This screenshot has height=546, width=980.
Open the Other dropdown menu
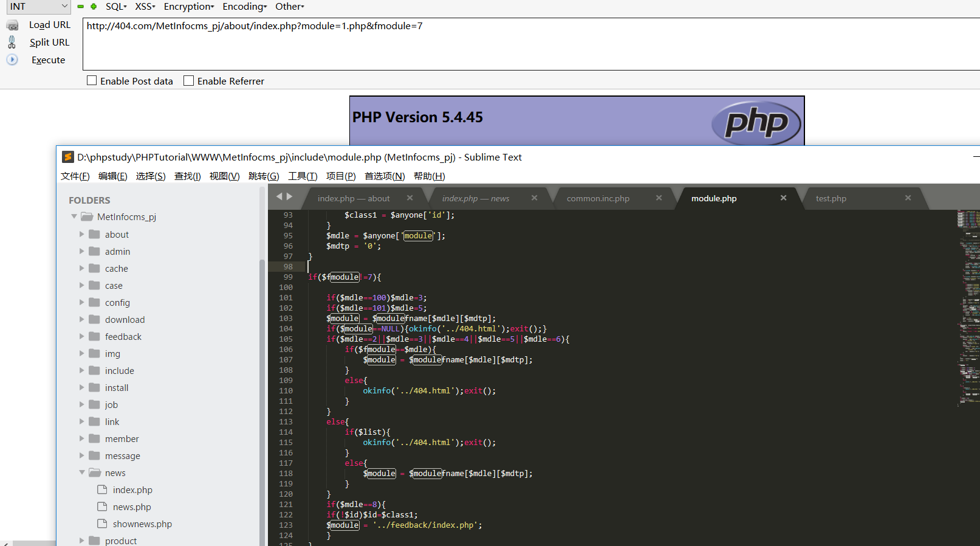coord(290,7)
